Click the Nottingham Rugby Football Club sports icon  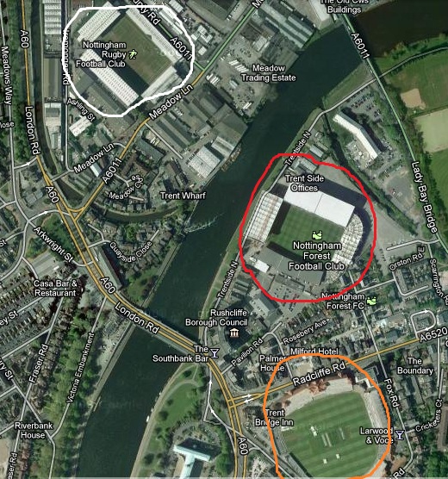click(133, 54)
